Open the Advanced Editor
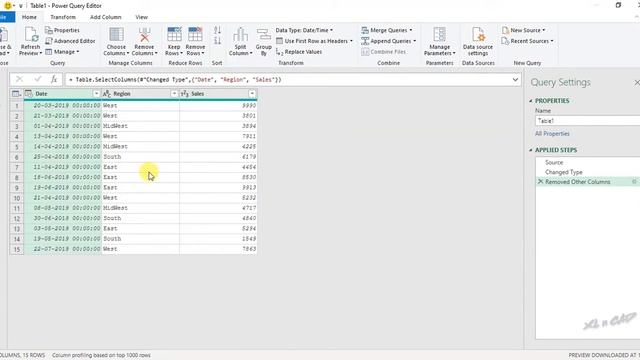 pos(70,41)
